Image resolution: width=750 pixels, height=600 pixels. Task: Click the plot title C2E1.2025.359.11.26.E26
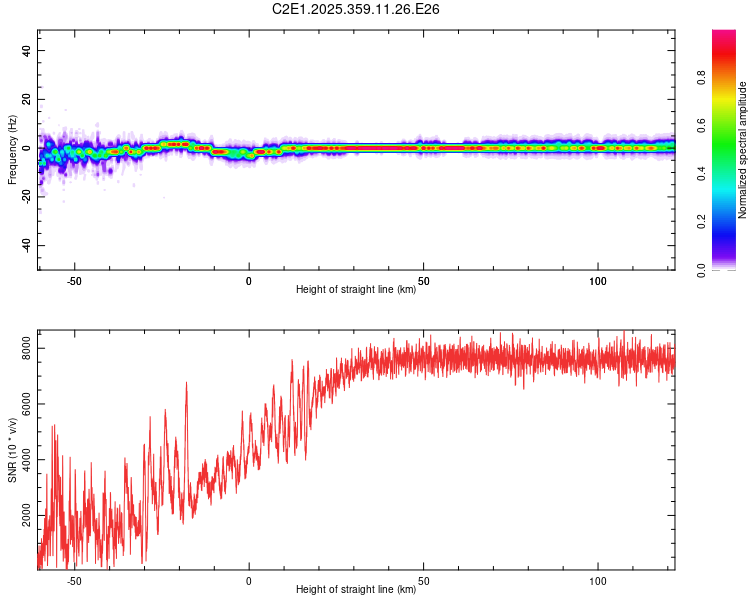356,9
